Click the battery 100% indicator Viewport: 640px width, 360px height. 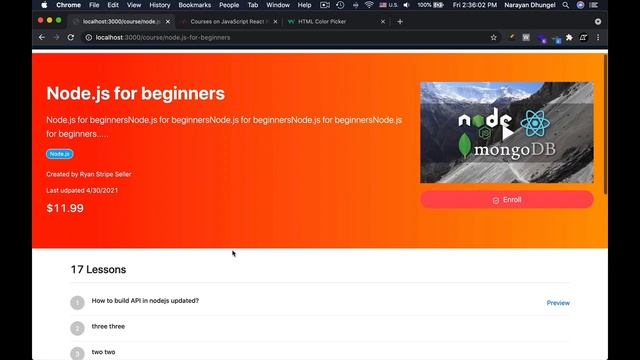click(x=430, y=5)
